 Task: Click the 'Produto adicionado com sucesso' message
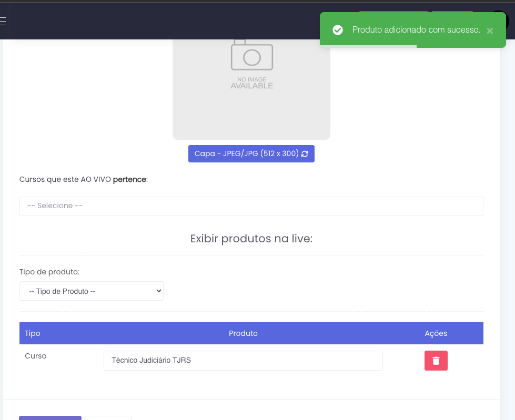click(x=416, y=30)
